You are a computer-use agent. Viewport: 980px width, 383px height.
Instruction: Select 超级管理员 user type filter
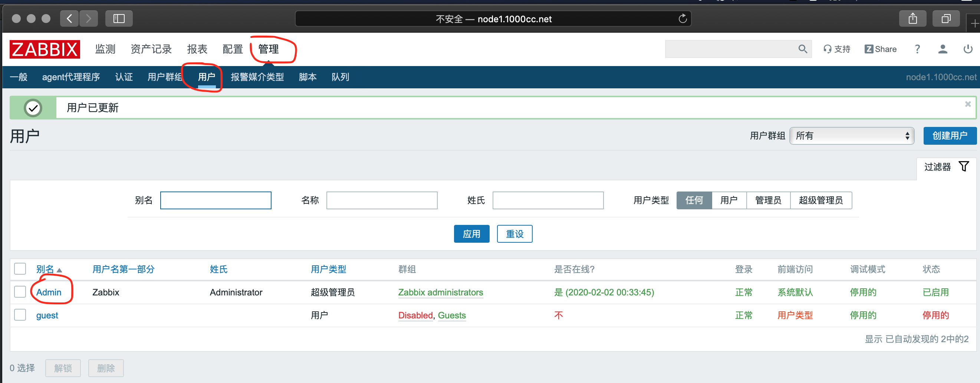click(x=820, y=200)
